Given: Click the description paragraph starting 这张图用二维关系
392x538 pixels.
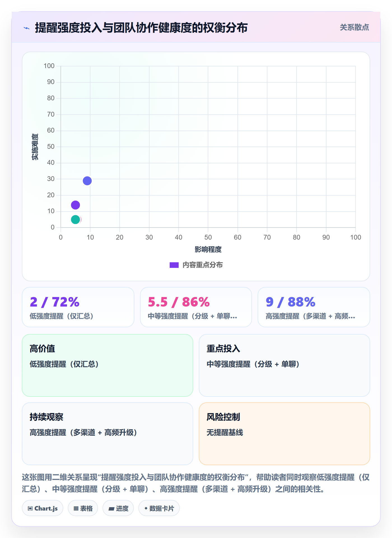Looking at the screenshot, I should (196, 483).
